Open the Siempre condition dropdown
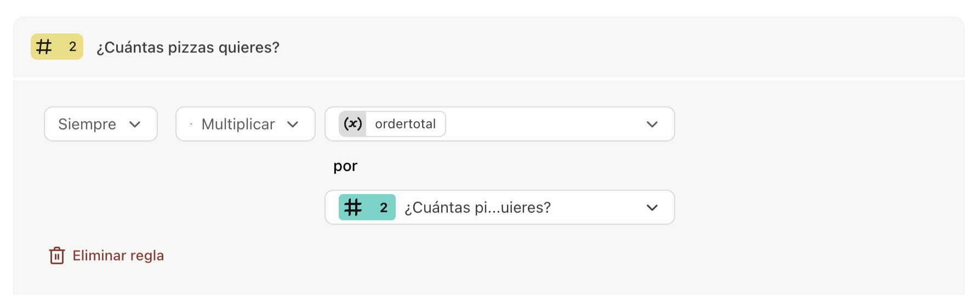The height and width of the screenshot is (296, 980). [x=100, y=124]
